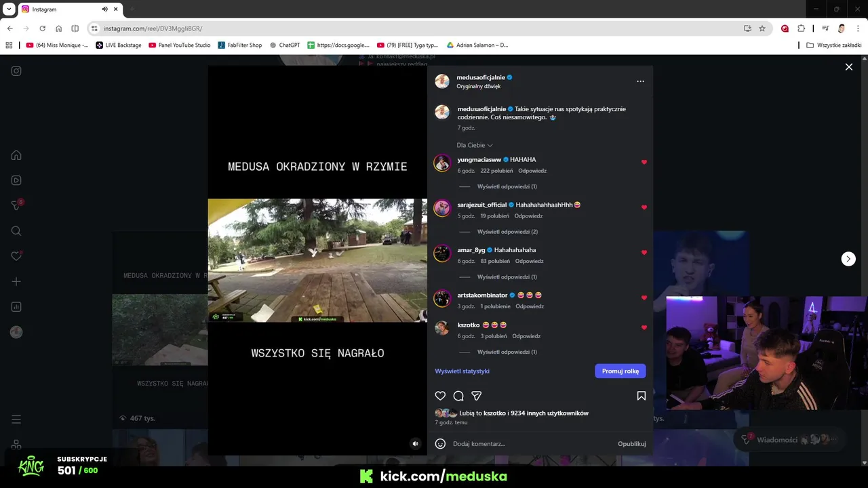
Task: Reply to yungmaciasww comment
Action: click(532, 171)
